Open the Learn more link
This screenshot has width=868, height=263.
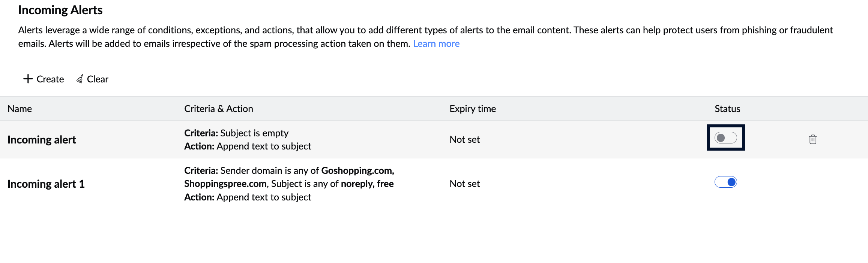(436, 44)
